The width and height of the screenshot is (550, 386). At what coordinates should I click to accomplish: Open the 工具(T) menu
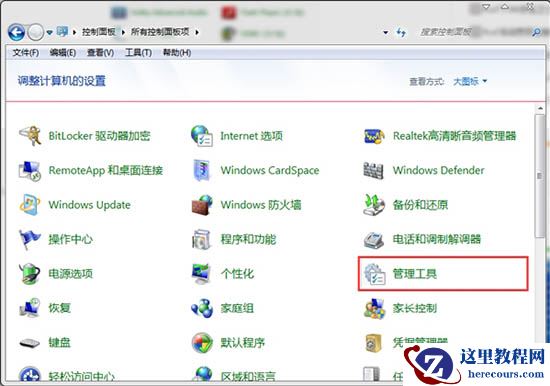138,53
